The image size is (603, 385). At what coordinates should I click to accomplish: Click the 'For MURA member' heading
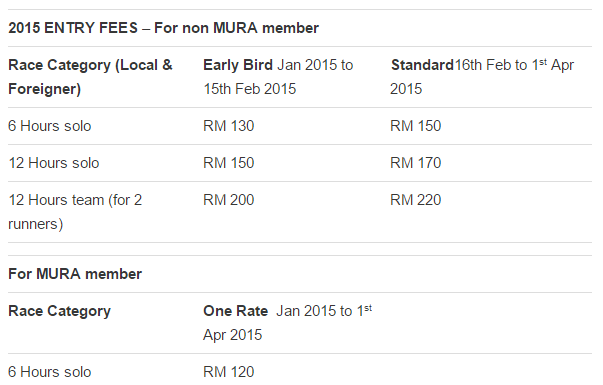click(75, 274)
